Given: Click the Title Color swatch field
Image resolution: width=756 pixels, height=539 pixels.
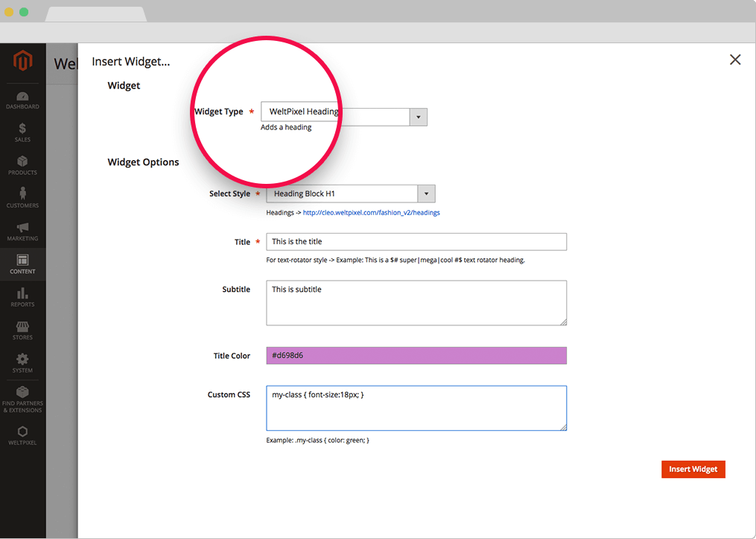Looking at the screenshot, I should 416,356.
